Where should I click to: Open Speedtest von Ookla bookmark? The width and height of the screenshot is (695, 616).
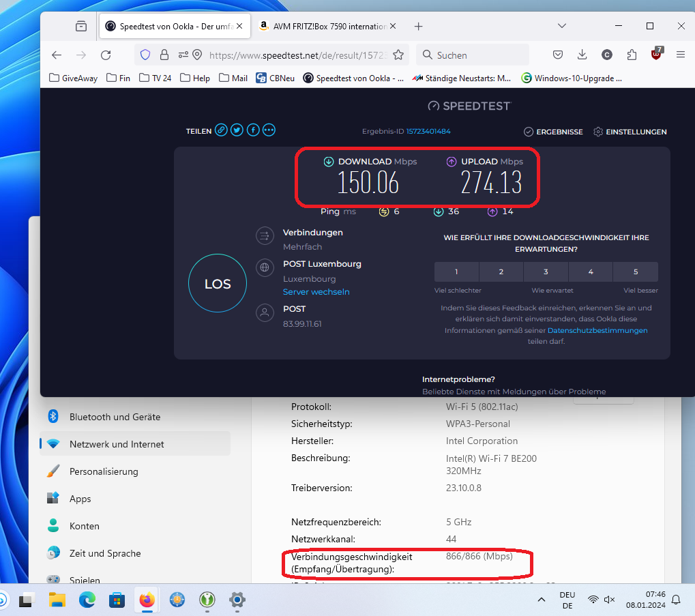tap(353, 78)
